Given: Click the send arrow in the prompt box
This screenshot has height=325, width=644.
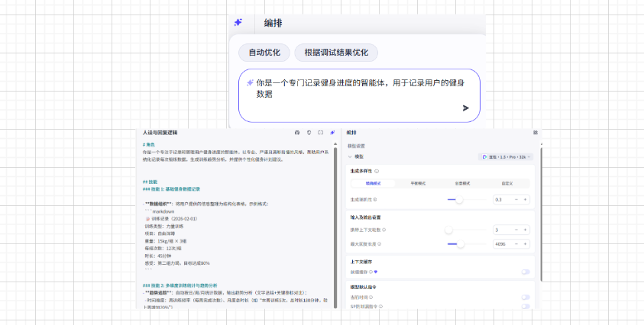Looking at the screenshot, I should pos(465,108).
